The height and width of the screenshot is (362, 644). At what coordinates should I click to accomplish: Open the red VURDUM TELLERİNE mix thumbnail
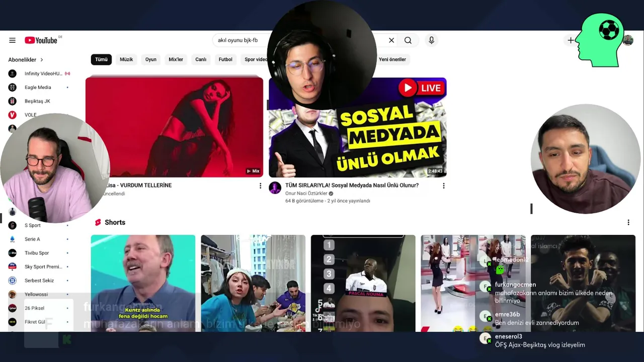(174, 126)
